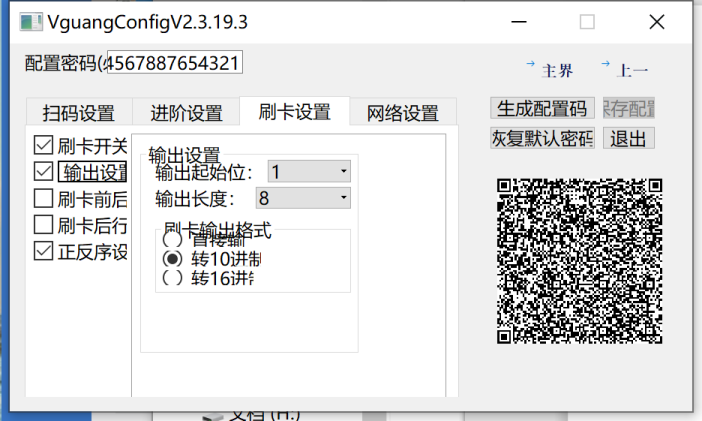Open the 网络设置 tab
Viewport: 702px width, 421px height.
pyautogui.click(x=403, y=112)
